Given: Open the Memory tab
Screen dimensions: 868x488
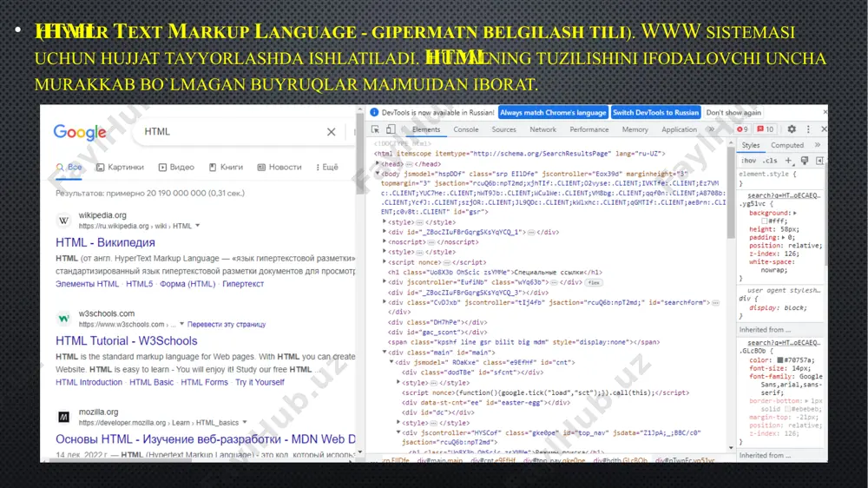Looking at the screenshot, I should (x=635, y=129).
